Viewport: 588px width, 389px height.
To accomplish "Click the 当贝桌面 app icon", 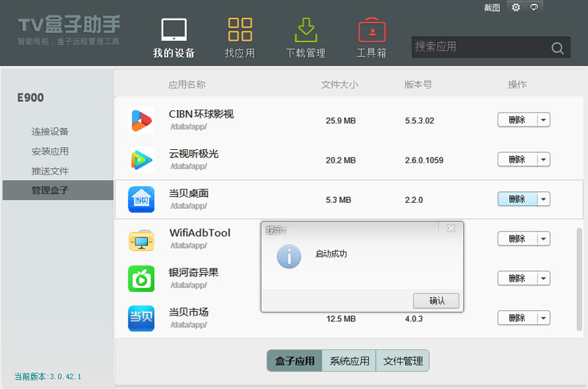I will 141,199.
